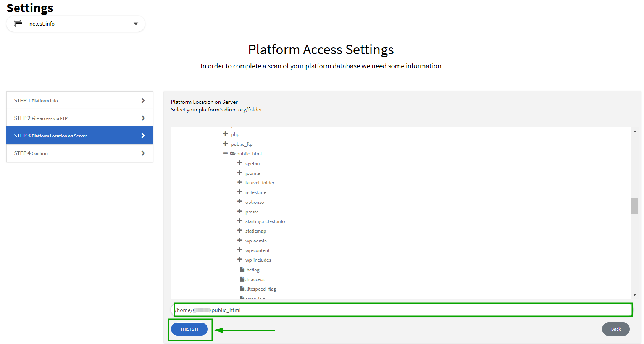The image size is (644, 344).
Task: Expand the php folder
Action: coord(225,134)
